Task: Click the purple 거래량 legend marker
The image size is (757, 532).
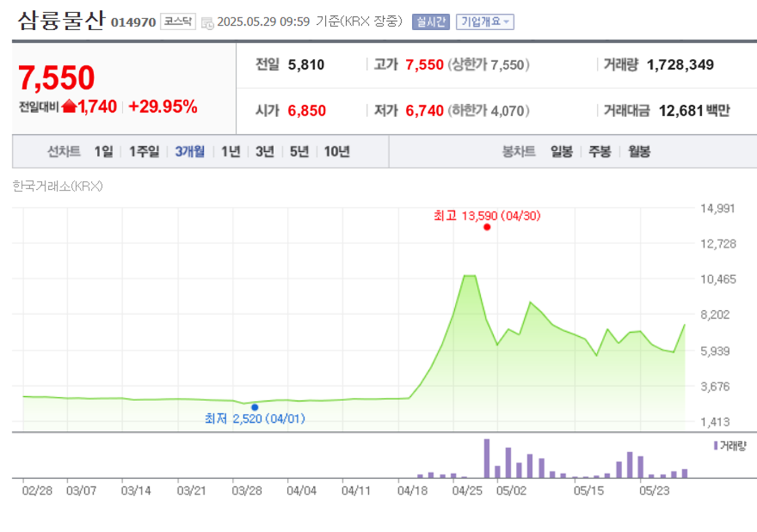Action: click(715, 445)
